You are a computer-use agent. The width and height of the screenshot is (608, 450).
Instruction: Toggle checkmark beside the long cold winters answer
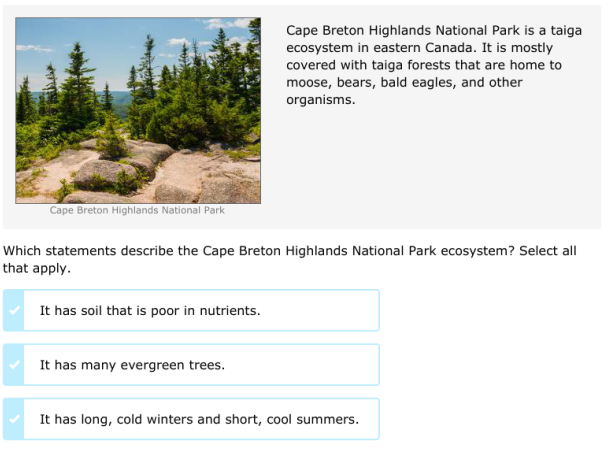coord(14,419)
